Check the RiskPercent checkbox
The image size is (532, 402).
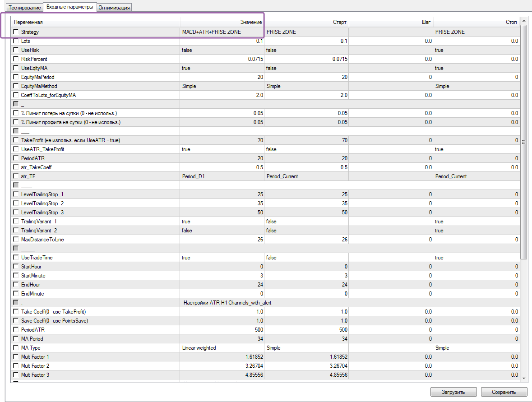(x=16, y=59)
